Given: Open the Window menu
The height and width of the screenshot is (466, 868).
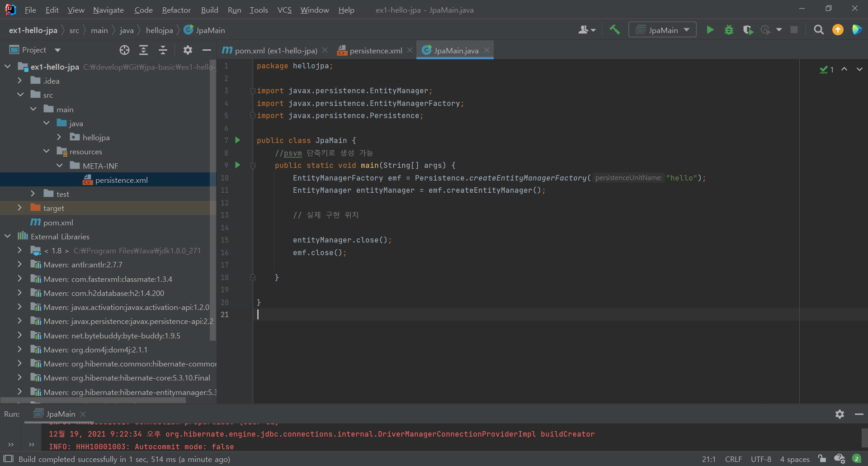Looking at the screenshot, I should click(315, 10).
